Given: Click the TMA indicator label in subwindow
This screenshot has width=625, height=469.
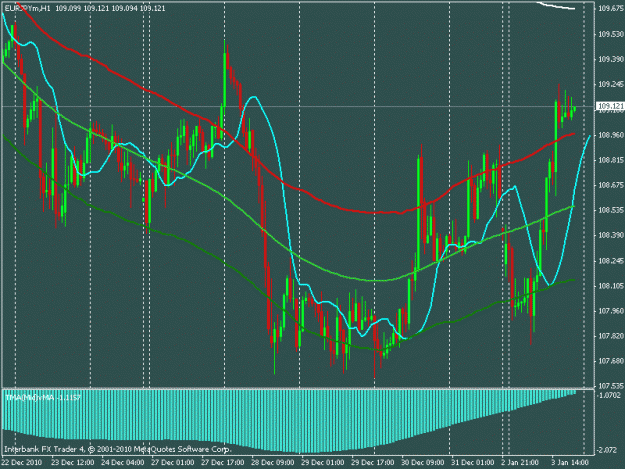Looking at the screenshot, I should click(x=43, y=397).
